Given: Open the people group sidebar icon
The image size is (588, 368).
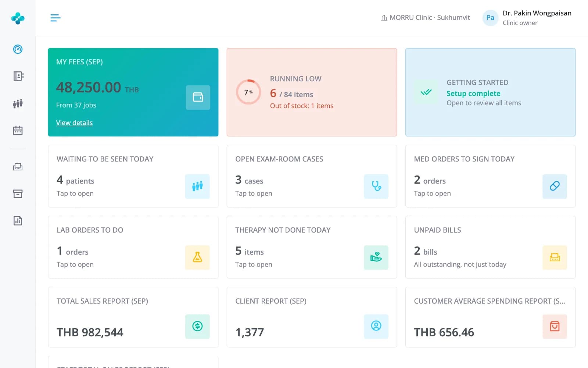Looking at the screenshot, I should pyautogui.click(x=18, y=103).
